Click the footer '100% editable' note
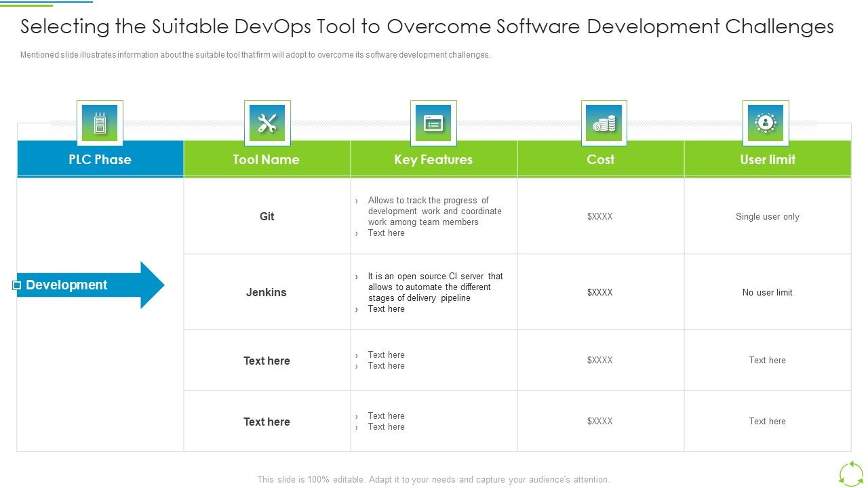This screenshot has width=868, height=488. (x=434, y=479)
